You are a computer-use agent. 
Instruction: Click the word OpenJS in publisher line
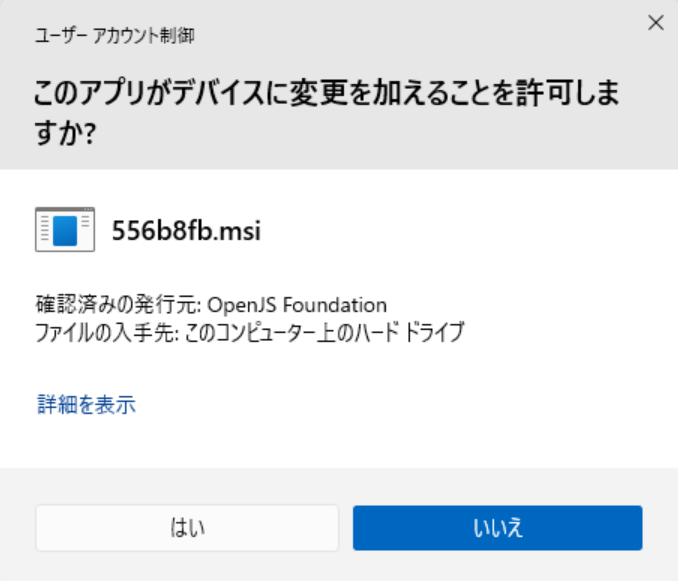(x=234, y=305)
